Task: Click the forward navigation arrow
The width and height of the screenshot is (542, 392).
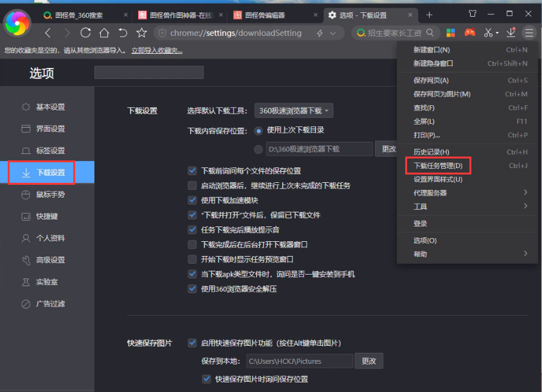Action: [67, 33]
